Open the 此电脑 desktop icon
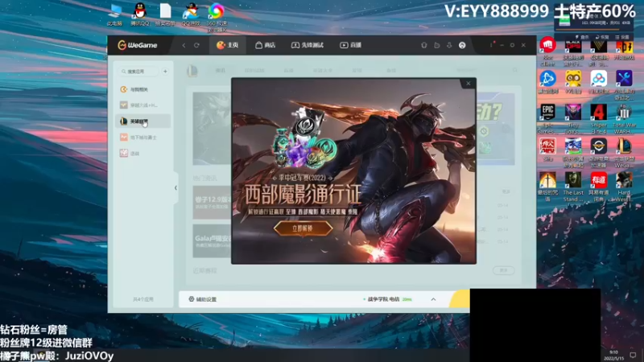 point(114,14)
